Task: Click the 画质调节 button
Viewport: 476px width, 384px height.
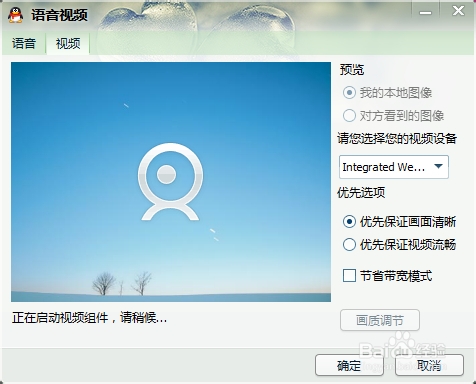Action: click(x=380, y=320)
